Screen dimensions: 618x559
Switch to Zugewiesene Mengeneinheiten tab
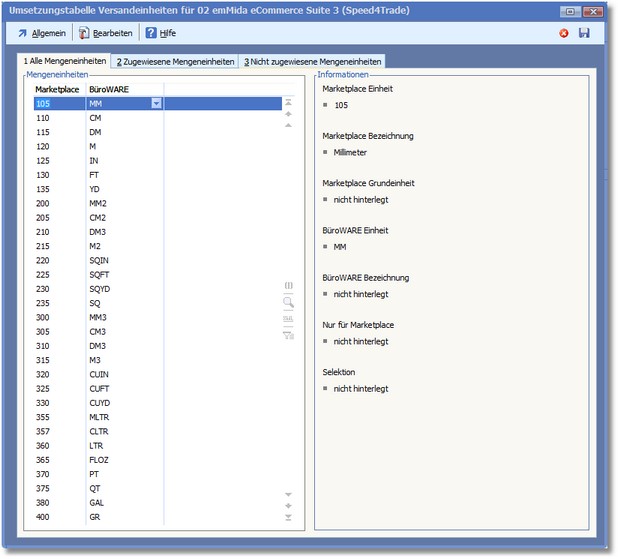point(175,62)
